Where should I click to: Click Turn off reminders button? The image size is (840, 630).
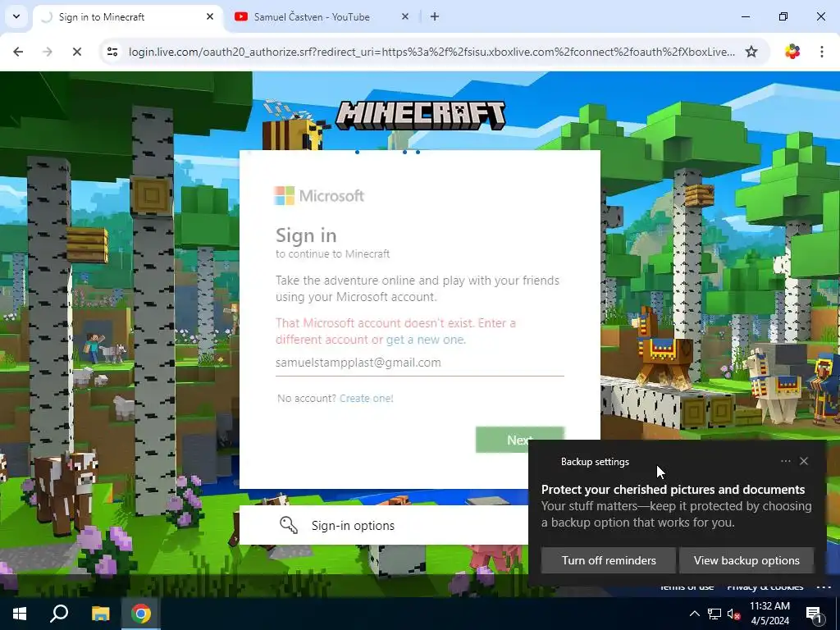(x=609, y=560)
